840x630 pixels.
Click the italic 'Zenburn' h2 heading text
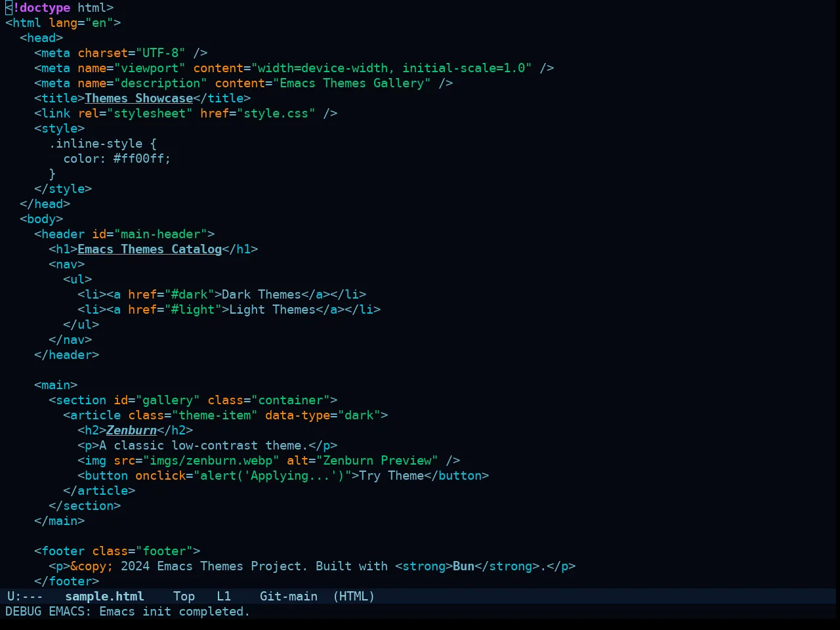pos(132,430)
